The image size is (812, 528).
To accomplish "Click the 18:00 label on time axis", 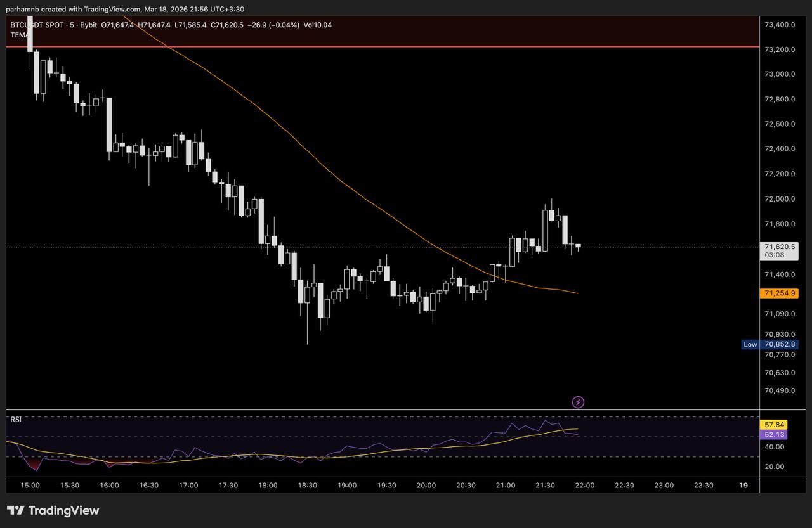I will (x=268, y=485).
